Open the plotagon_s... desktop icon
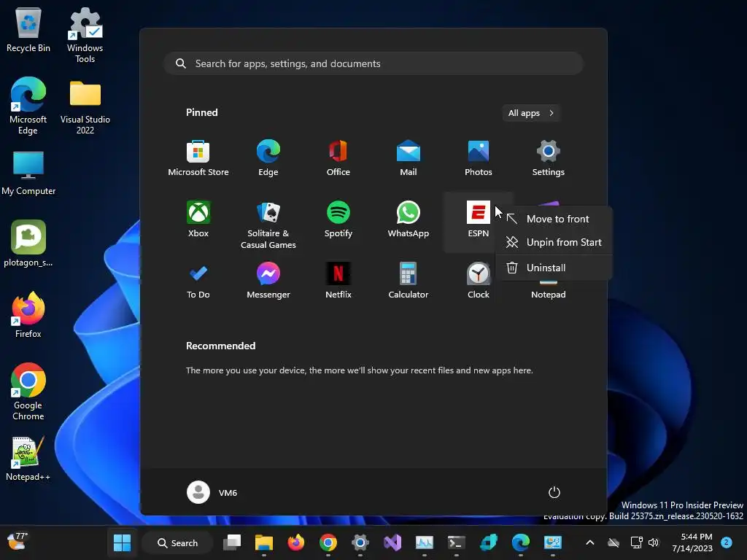The image size is (747, 560). pos(28,243)
